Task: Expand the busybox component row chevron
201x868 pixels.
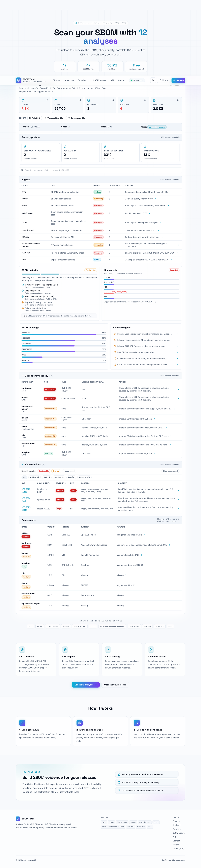Action: (x=145, y=565)
